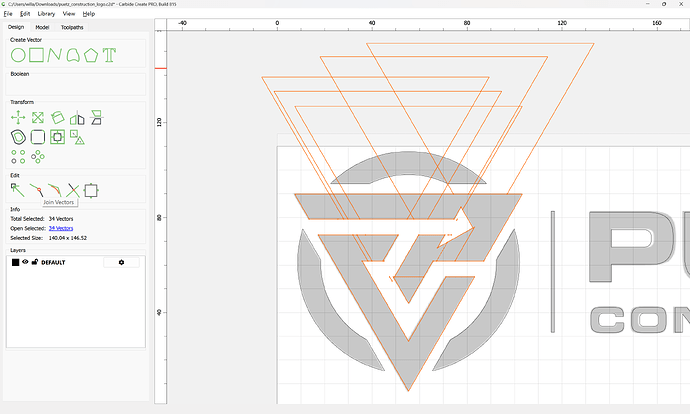Click the 'Boolean' section label

pyautogui.click(x=20, y=74)
